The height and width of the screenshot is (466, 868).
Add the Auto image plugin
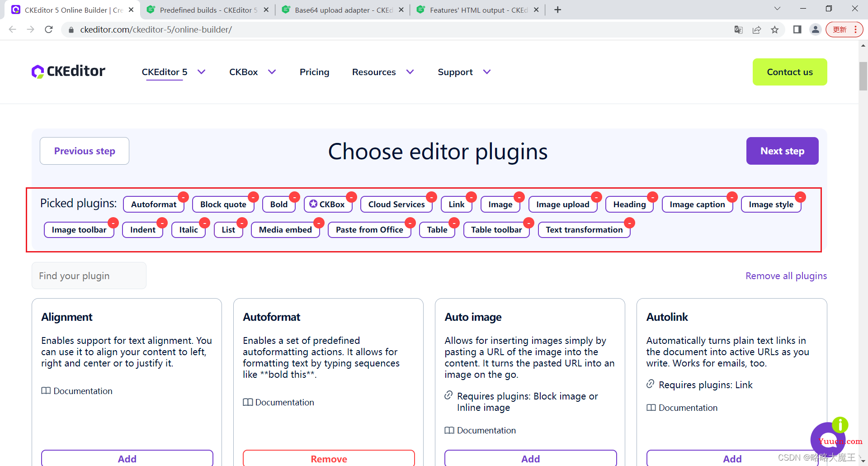pos(530,458)
